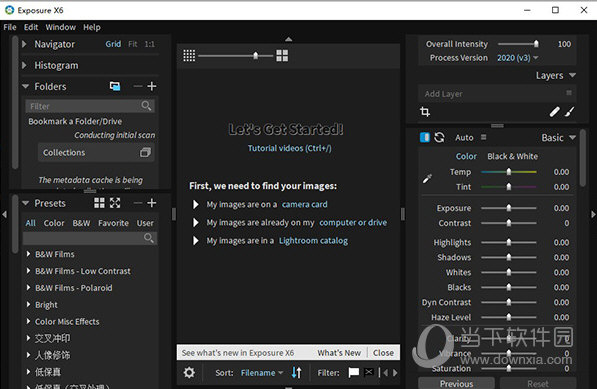Select the Favorite presets tab
This screenshot has height=389, width=597.
tap(113, 223)
